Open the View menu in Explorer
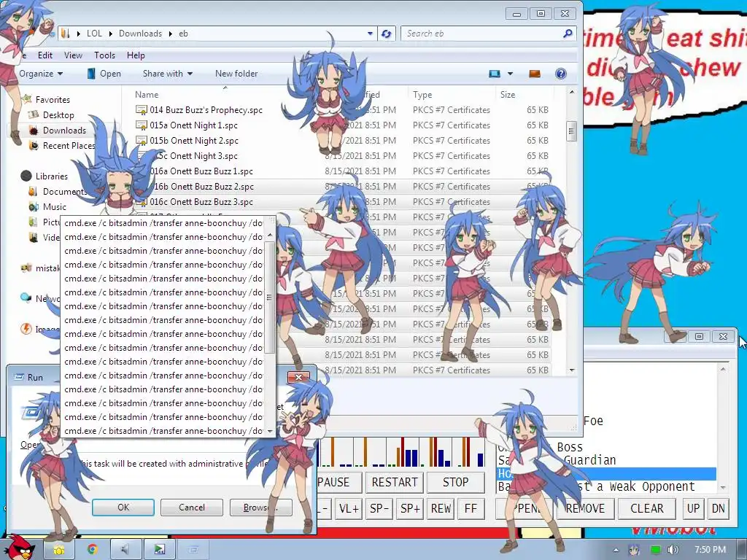 point(73,55)
